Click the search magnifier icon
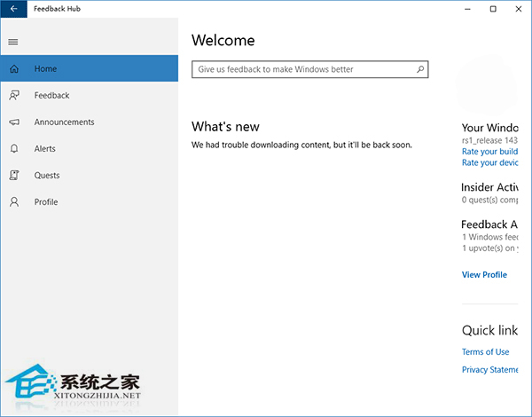Viewport: 532px width, 417px height. [420, 69]
